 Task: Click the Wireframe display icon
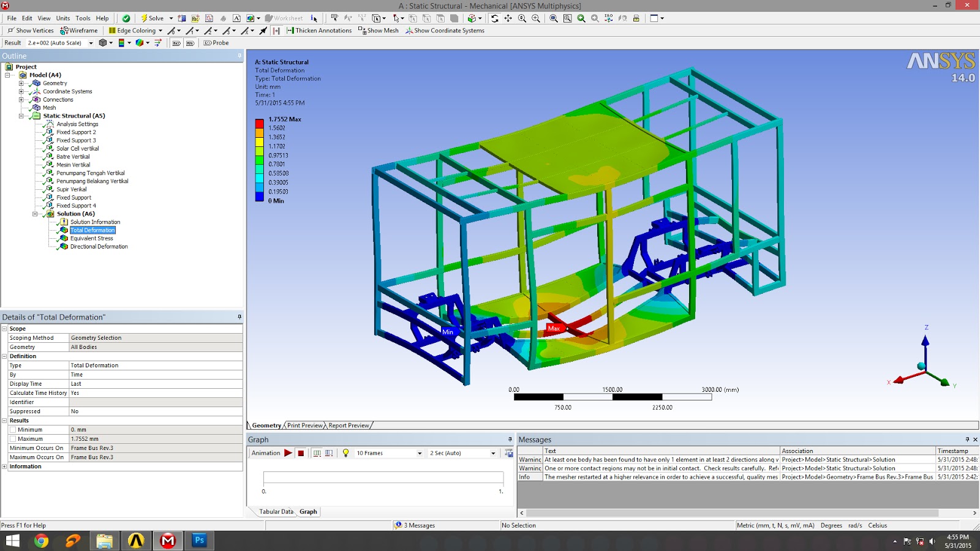point(79,31)
